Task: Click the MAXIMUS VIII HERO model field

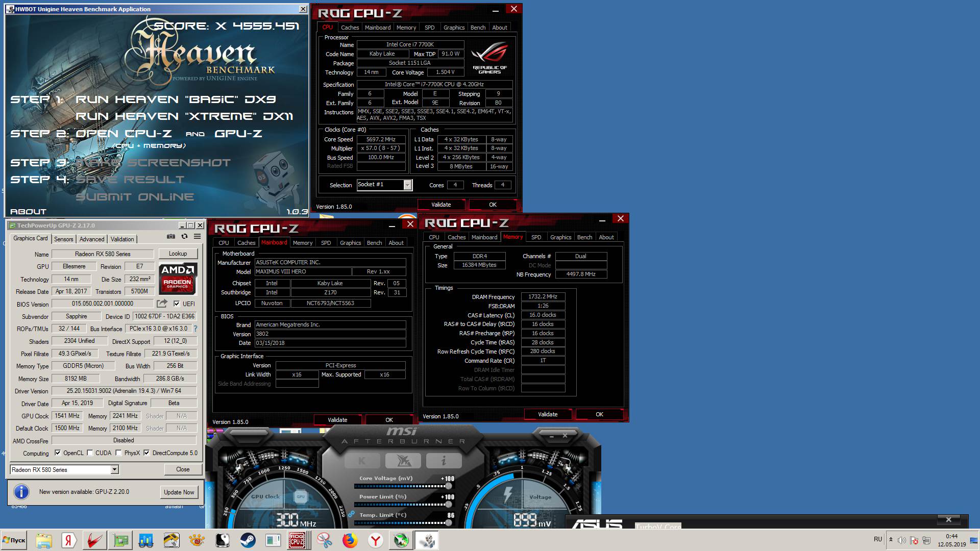Action: [x=303, y=271]
